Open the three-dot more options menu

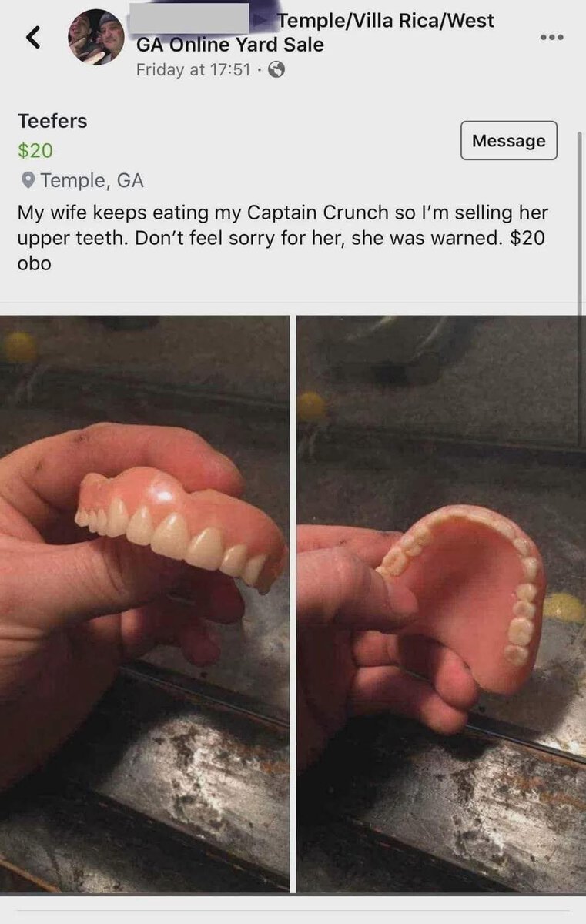tap(551, 36)
